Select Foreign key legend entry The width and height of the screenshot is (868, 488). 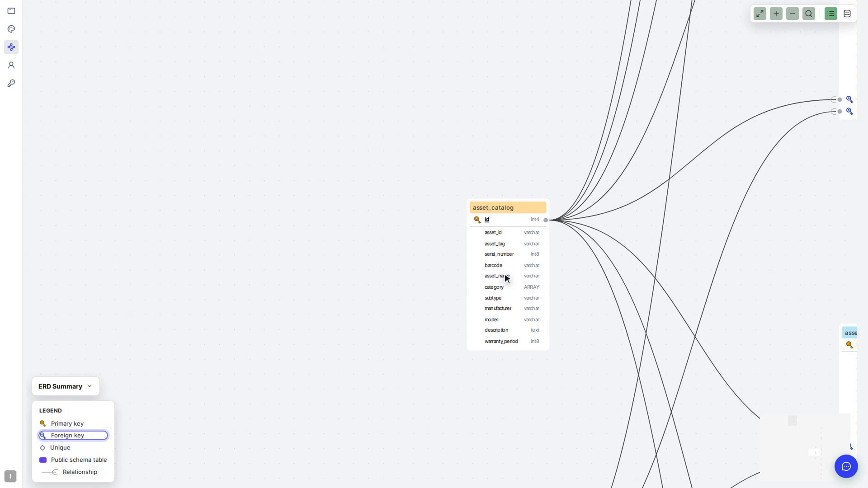(x=73, y=435)
